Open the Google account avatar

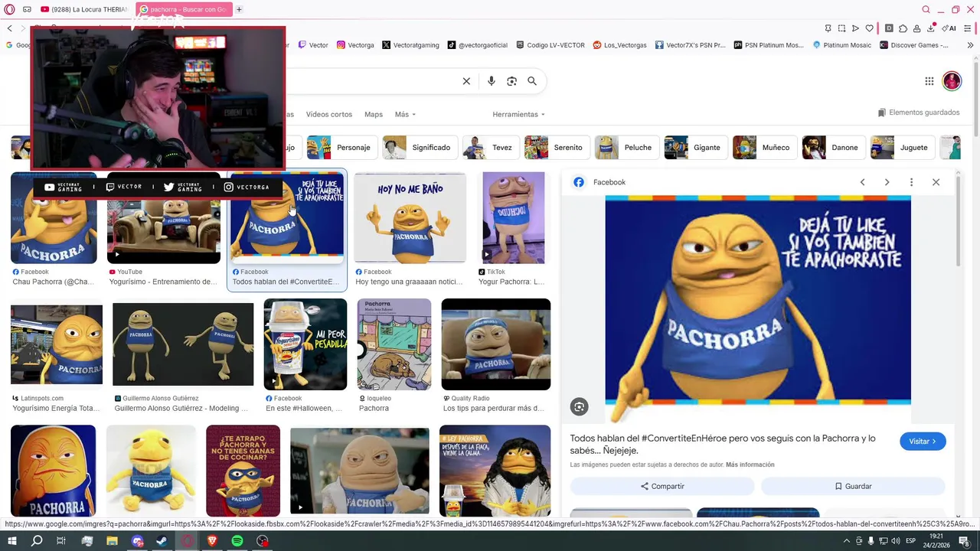pos(952,81)
